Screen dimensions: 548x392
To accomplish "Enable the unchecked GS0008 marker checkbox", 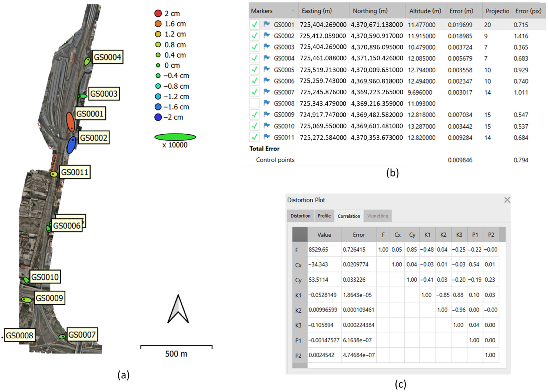I will click(254, 103).
